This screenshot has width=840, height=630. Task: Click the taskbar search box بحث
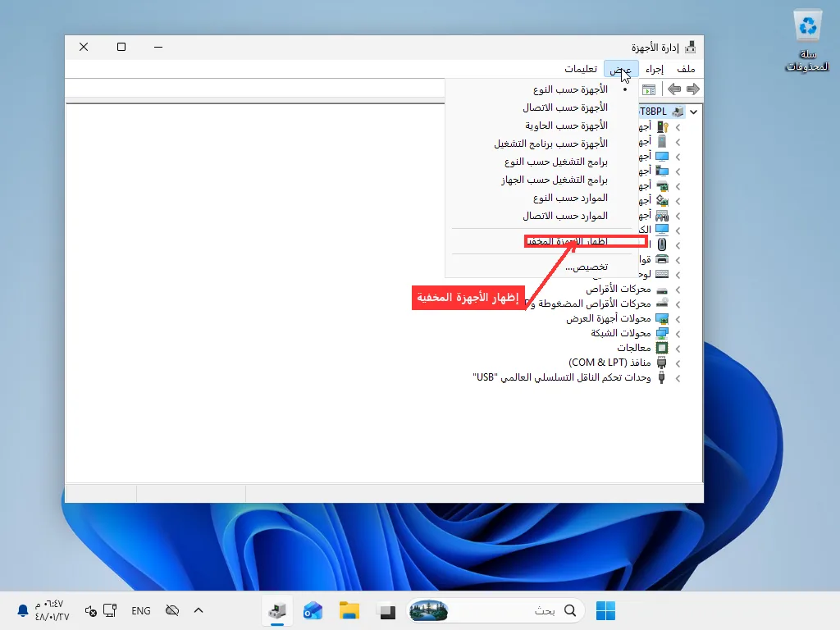(495, 610)
